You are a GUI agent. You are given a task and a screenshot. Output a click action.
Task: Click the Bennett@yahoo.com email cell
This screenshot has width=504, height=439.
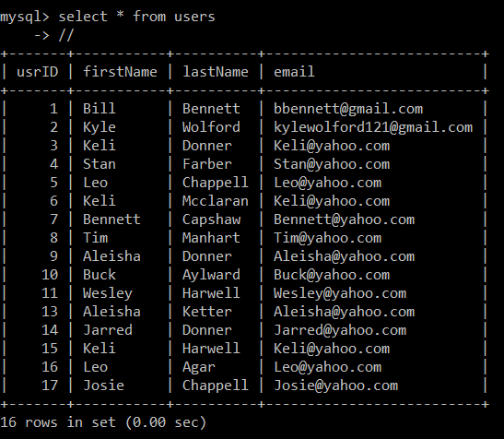pos(344,219)
